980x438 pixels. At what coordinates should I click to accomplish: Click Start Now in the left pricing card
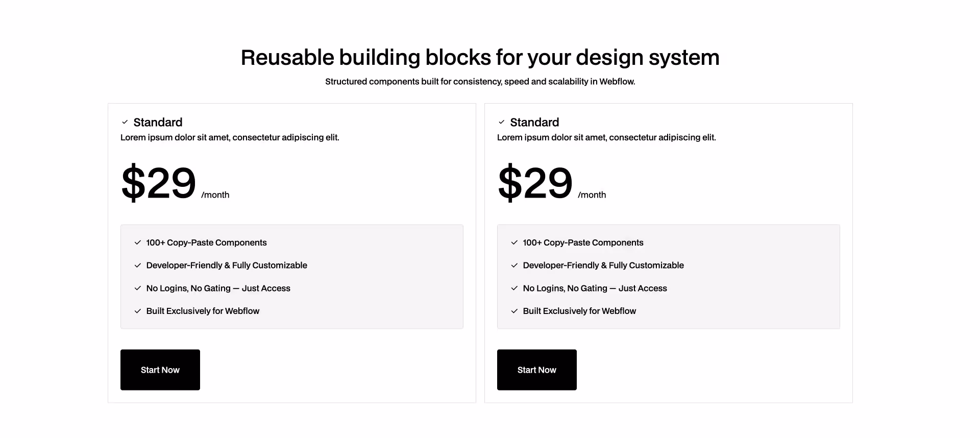[x=160, y=370]
